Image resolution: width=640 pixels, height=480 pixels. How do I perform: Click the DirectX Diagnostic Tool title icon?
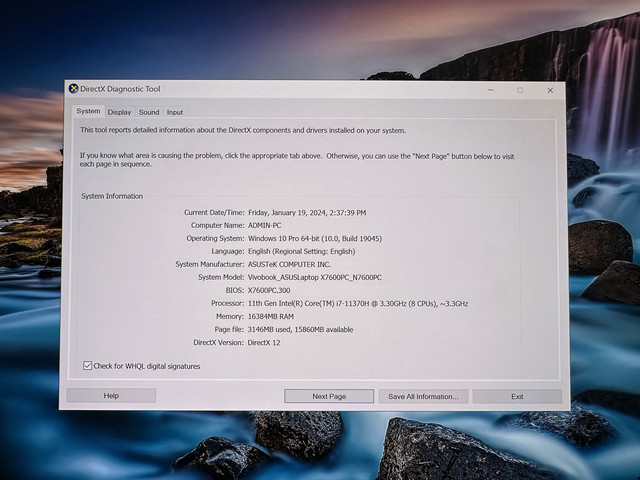73,89
